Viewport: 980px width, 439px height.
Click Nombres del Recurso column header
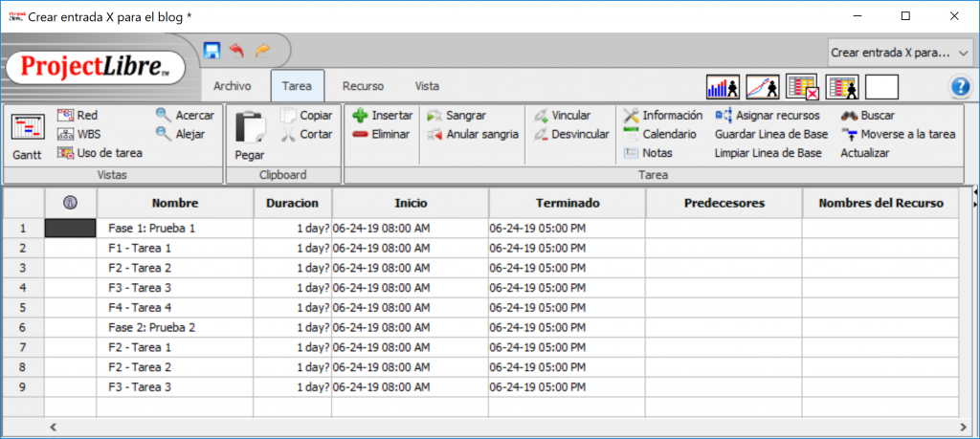click(x=880, y=203)
